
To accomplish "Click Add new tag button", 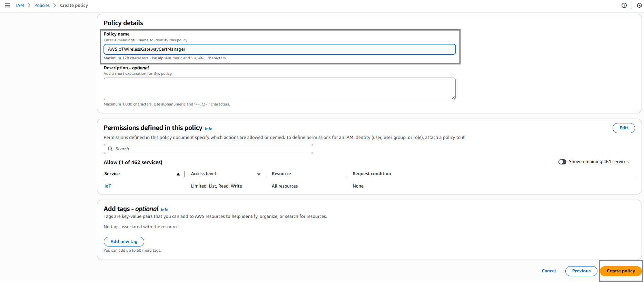I will pos(124,242).
